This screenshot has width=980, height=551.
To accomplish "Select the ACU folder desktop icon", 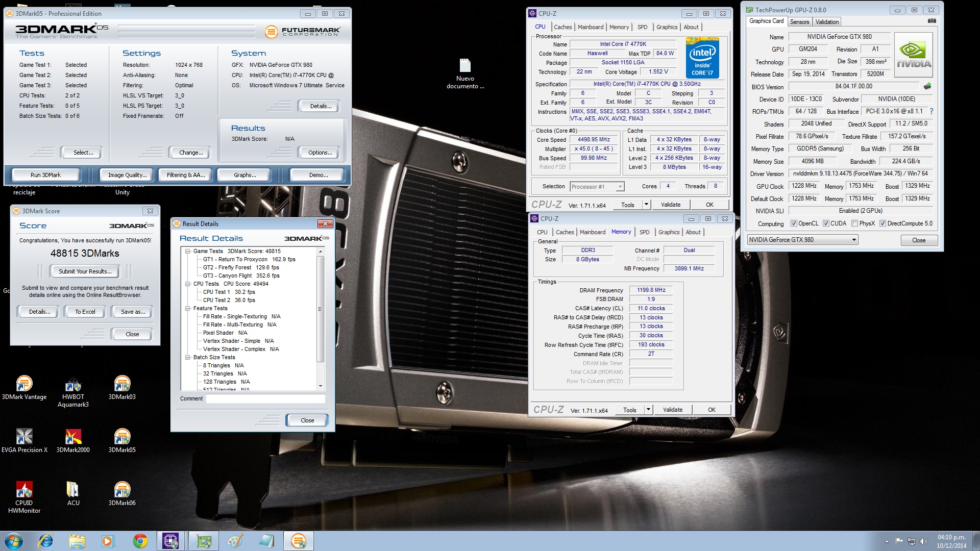I will pyautogui.click(x=73, y=494).
